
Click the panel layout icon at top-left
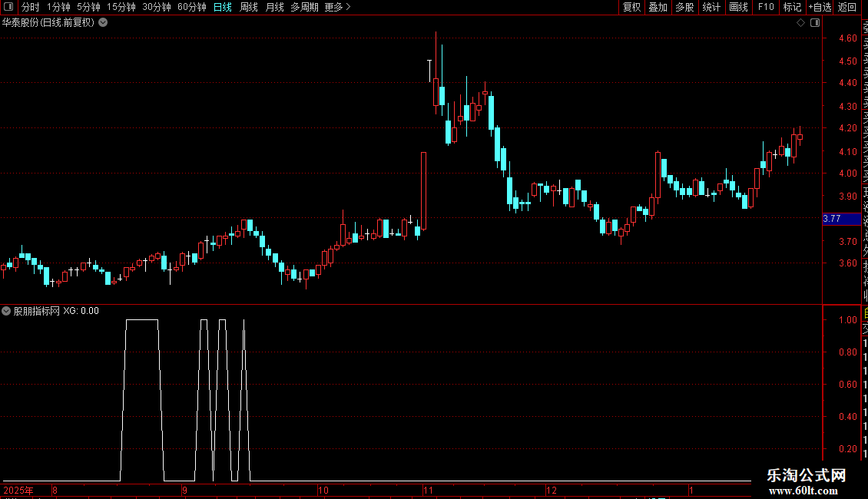pos(8,7)
